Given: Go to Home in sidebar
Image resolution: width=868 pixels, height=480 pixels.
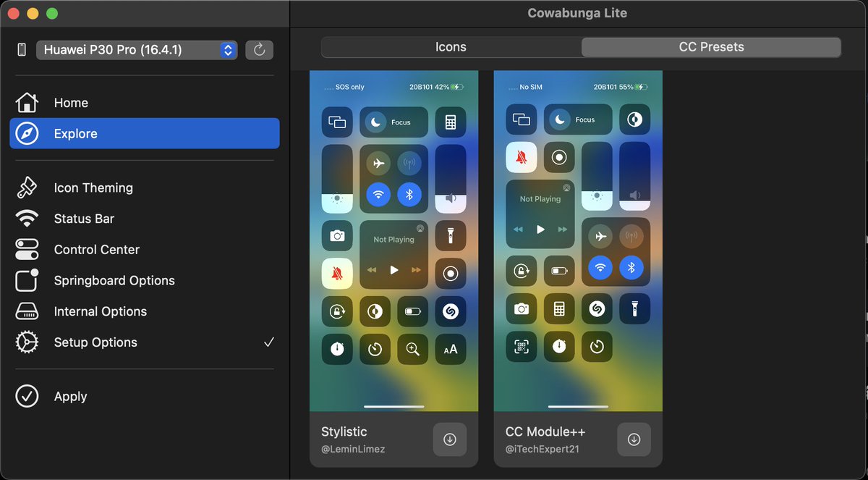Looking at the screenshot, I should 144,103.
